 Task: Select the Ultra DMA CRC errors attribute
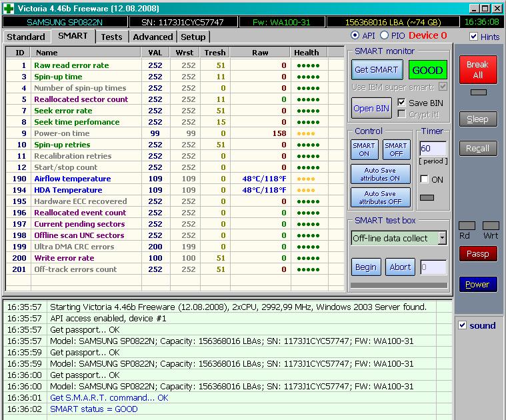(175, 247)
